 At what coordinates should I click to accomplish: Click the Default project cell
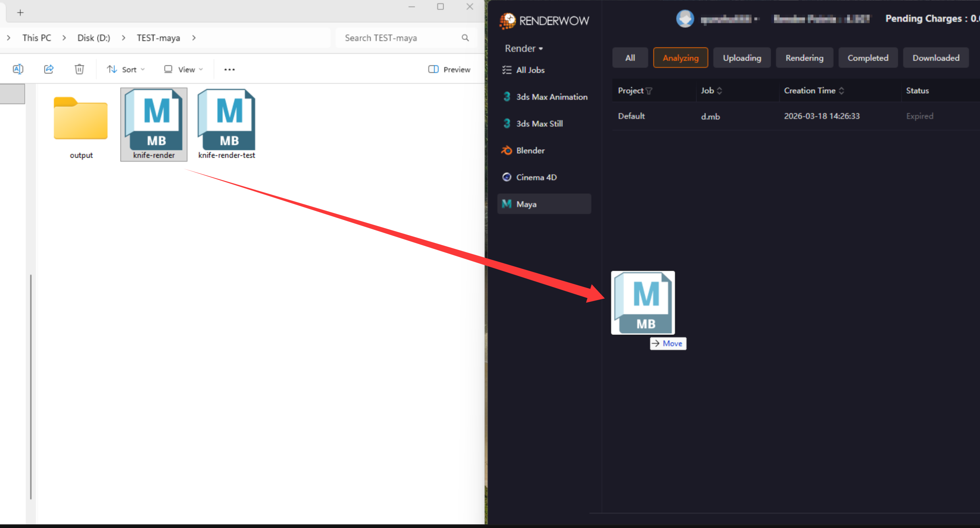pos(631,116)
